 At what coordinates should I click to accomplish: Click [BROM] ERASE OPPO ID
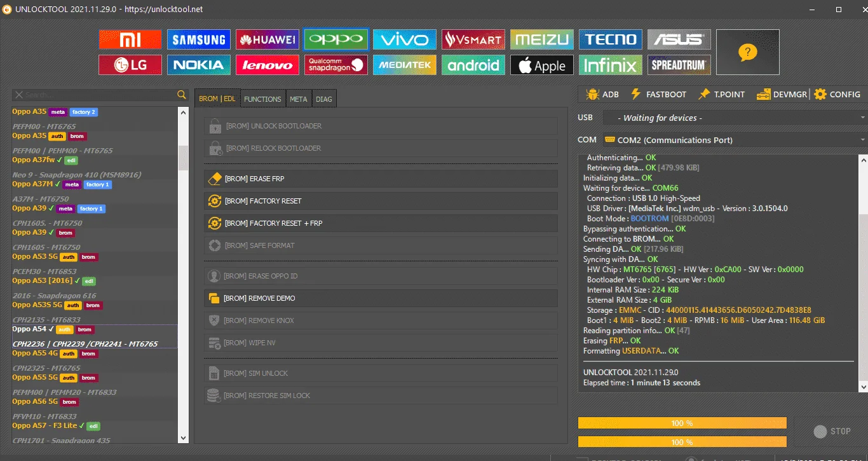coord(381,276)
